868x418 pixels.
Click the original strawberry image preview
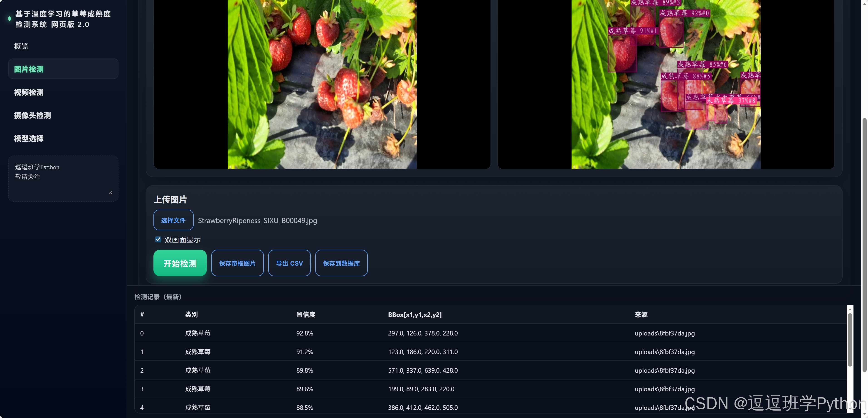coord(322,84)
